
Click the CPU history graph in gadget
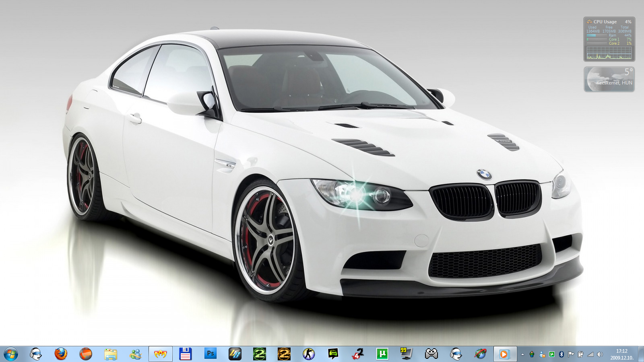[609, 53]
